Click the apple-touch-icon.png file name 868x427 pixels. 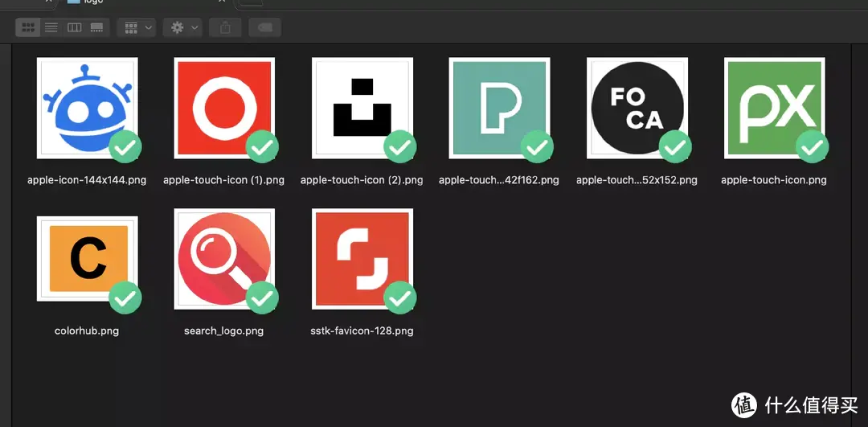coord(774,180)
